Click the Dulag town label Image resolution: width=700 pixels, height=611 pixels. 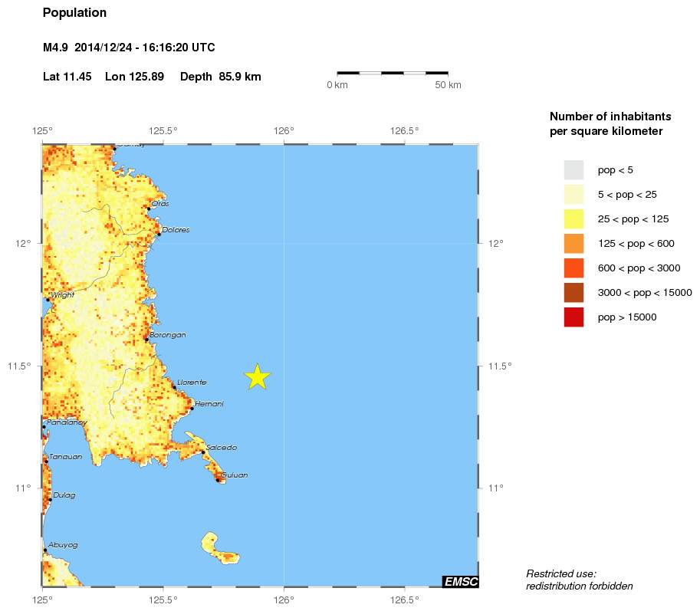pyautogui.click(x=64, y=494)
